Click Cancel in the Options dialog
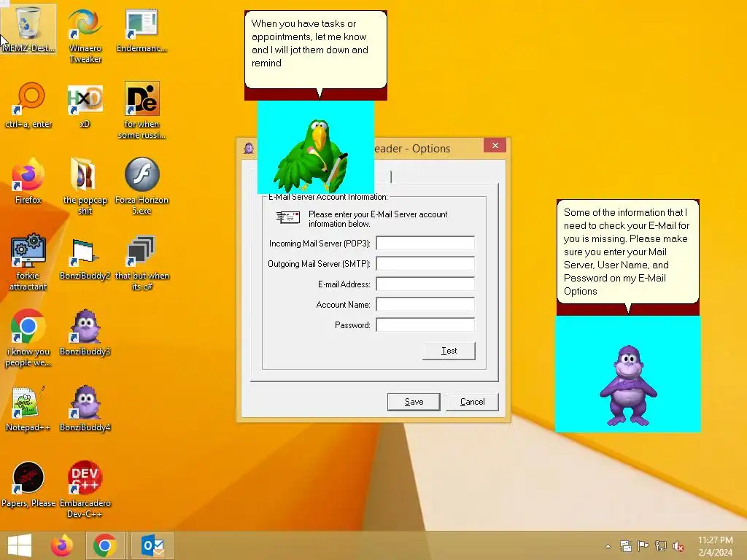 pyautogui.click(x=472, y=402)
